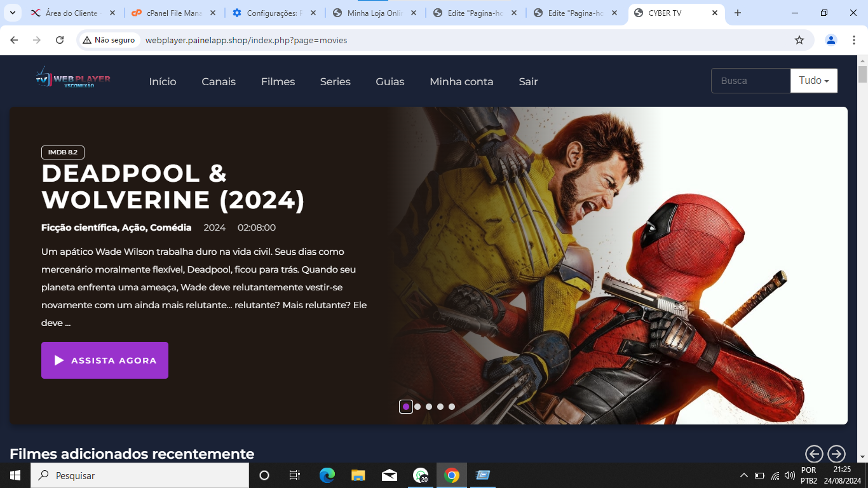The width and height of the screenshot is (868, 488).
Task: Bookmark the page with the star icon
Action: 800,39
